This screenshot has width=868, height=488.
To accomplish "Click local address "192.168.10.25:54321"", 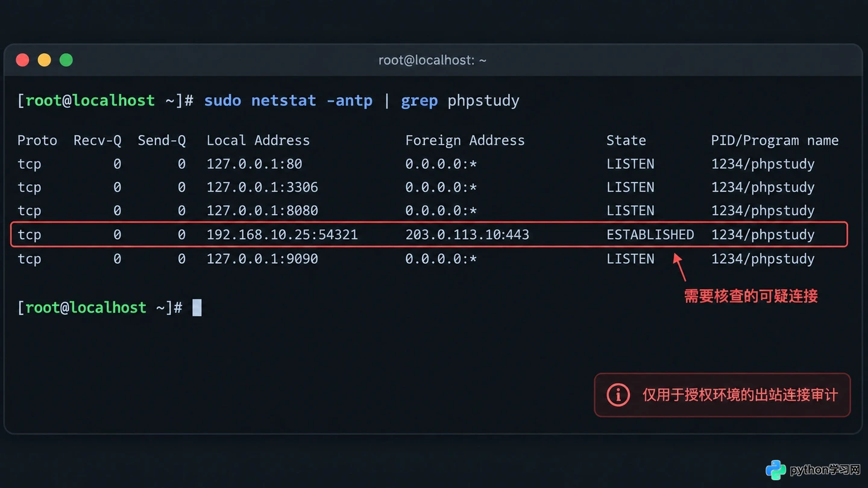I will click(x=282, y=234).
